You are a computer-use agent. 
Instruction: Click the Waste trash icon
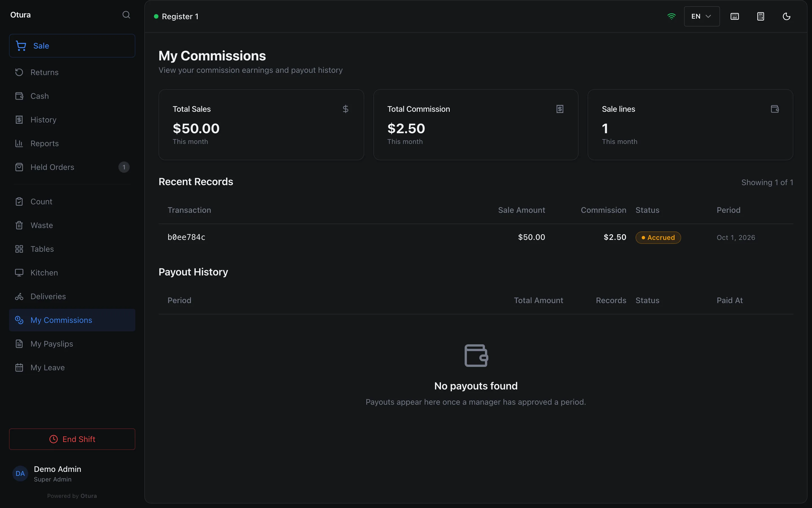pyautogui.click(x=19, y=225)
